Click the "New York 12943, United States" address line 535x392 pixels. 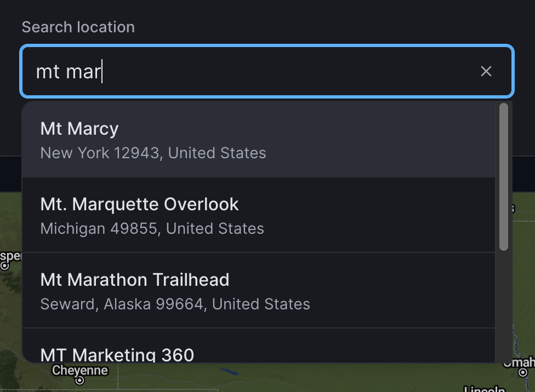tap(153, 153)
